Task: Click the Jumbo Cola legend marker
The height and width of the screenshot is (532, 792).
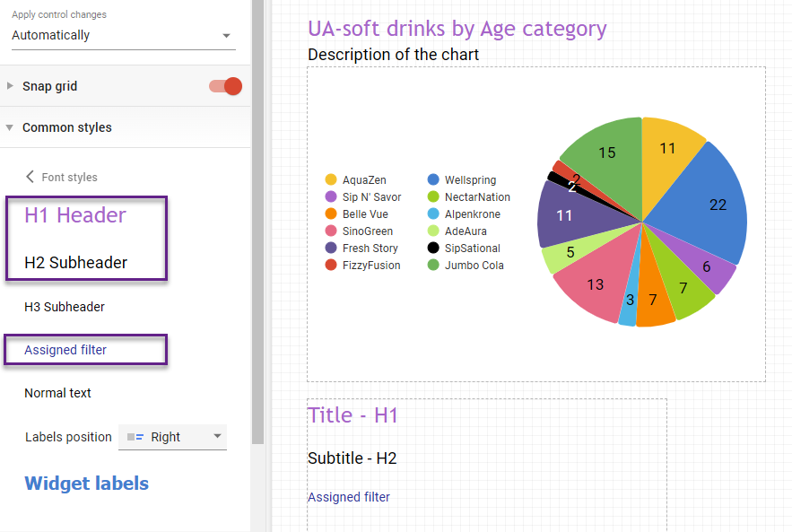Action: (x=432, y=265)
